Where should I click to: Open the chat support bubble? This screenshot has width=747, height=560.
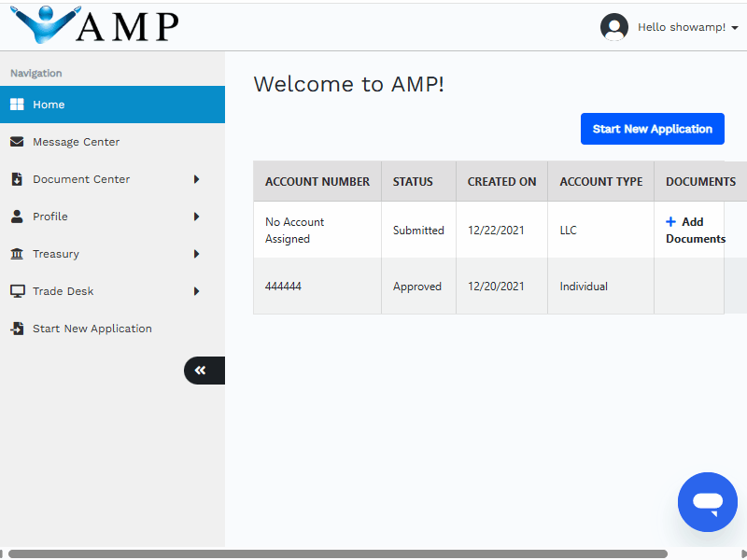click(708, 502)
